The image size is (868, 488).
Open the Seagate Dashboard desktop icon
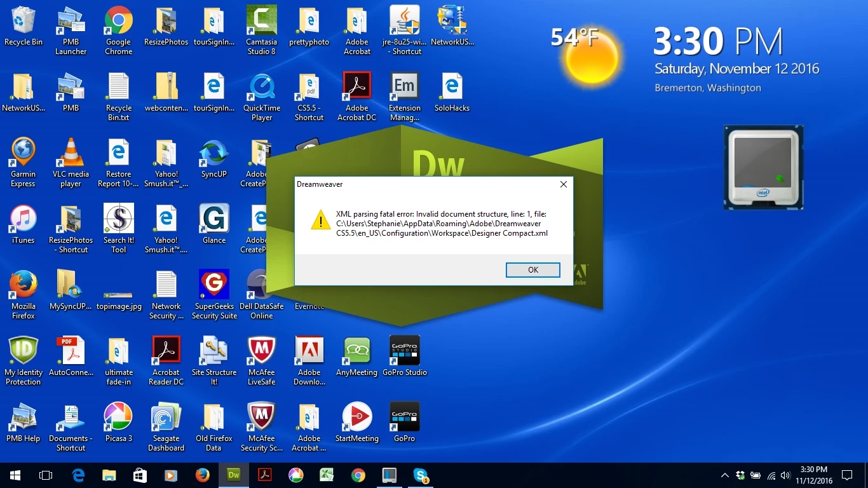click(x=166, y=427)
